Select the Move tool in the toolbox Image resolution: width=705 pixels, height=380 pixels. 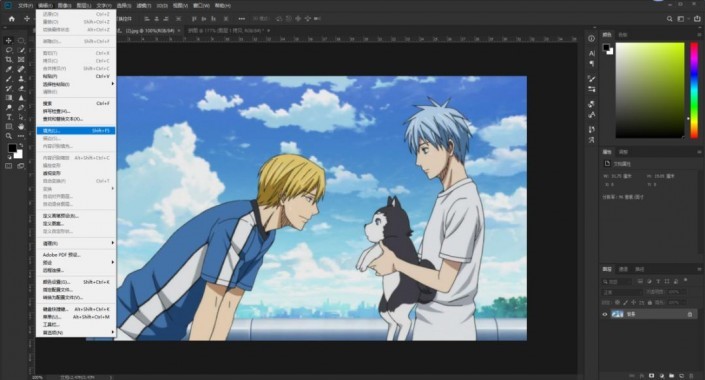point(9,40)
